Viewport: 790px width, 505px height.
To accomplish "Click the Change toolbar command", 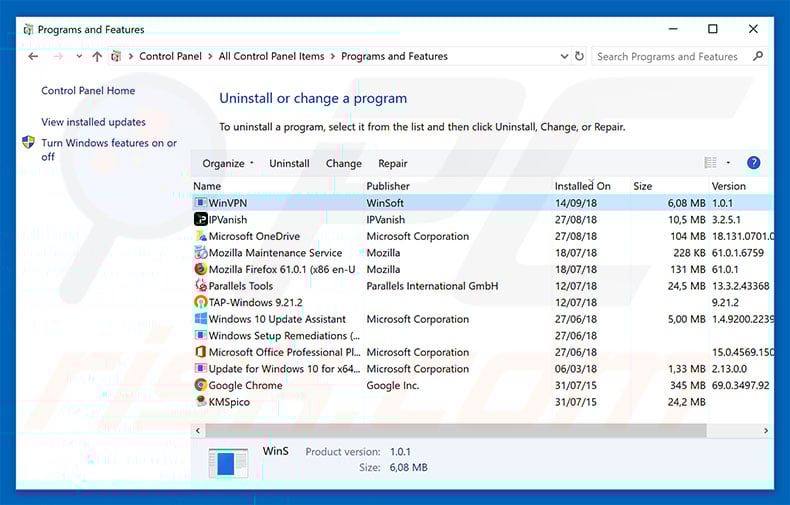I will click(344, 163).
